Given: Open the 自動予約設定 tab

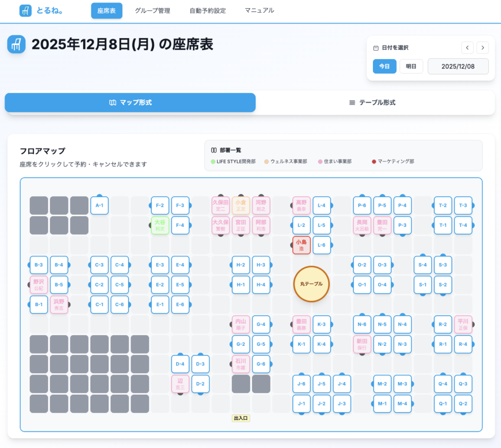Looking at the screenshot, I should click(x=207, y=11).
